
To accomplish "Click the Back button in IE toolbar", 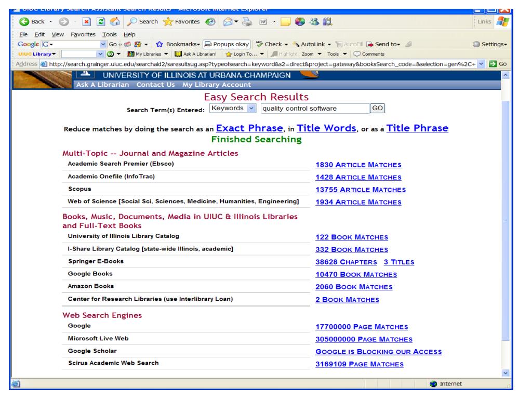I will pyautogui.click(x=32, y=22).
